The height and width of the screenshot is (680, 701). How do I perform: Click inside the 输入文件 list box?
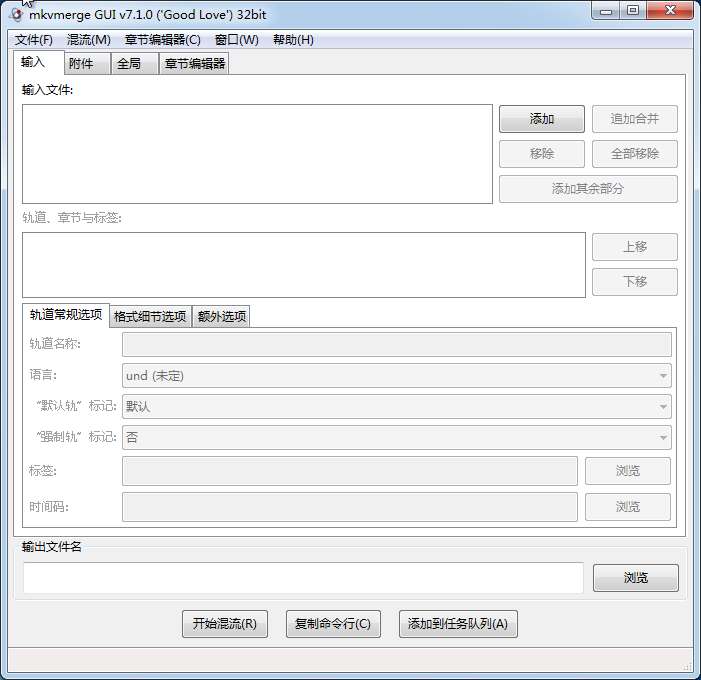tap(258, 154)
